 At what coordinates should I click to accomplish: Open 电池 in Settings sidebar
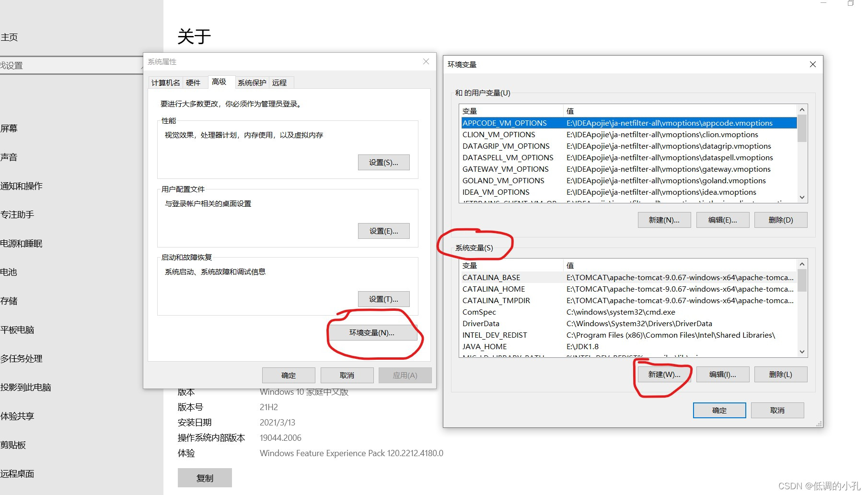coord(9,272)
